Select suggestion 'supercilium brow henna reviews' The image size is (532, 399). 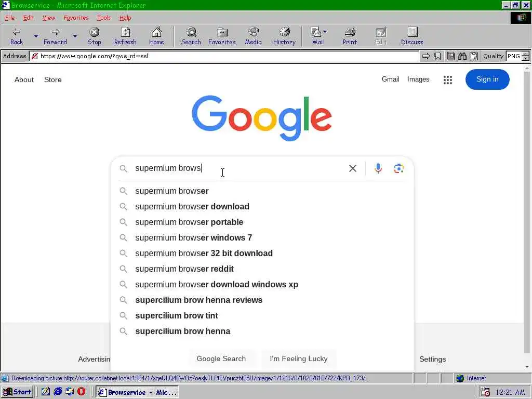coord(262,300)
